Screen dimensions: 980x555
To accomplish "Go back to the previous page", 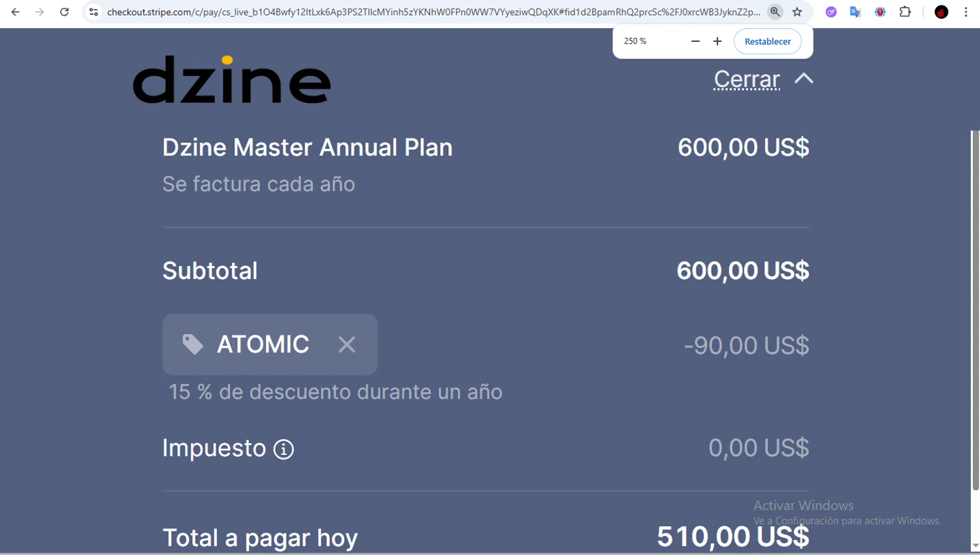I will pos(16,12).
